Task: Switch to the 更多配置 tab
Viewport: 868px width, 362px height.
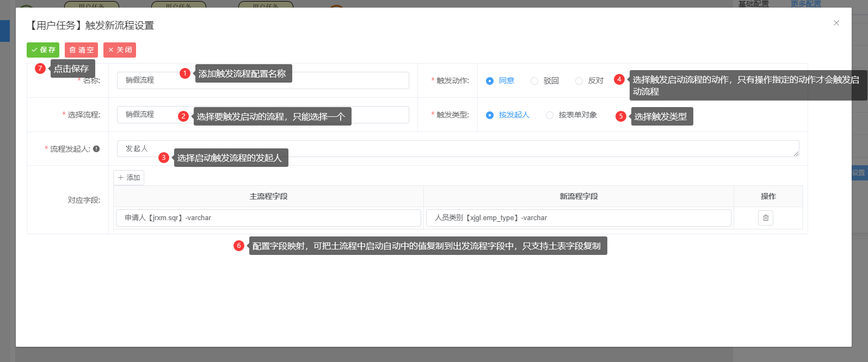Action: [x=805, y=4]
